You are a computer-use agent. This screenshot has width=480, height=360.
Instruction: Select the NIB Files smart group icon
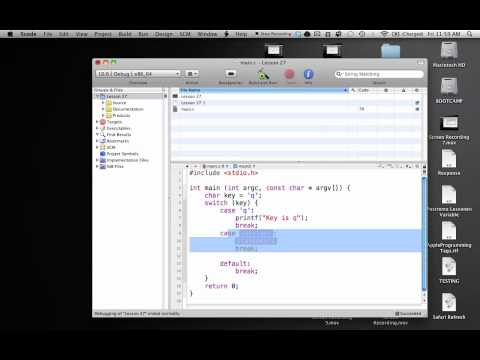(103, 166)
